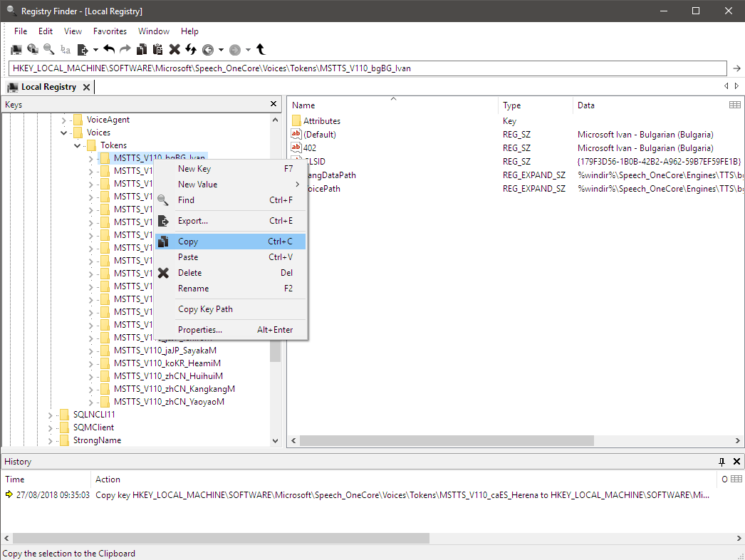745x560 pixels.
Task: Click the Export toolbar icon
Action: (82, 49)
